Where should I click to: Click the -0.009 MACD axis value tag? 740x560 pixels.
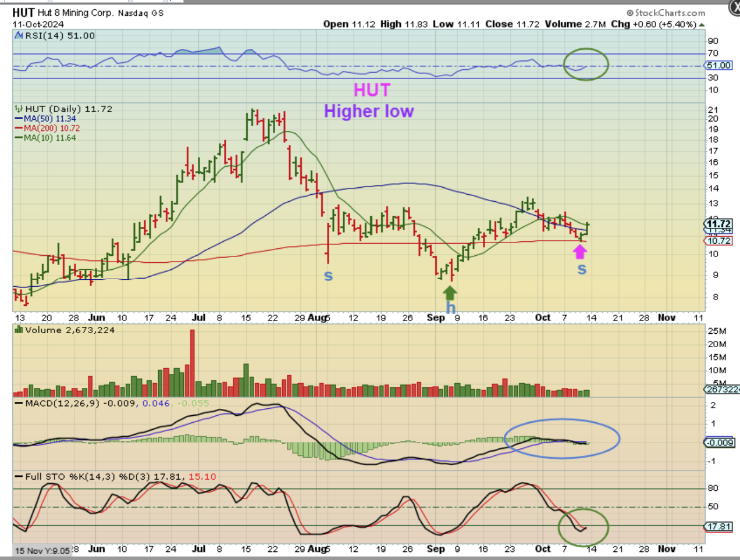(720, 443)
